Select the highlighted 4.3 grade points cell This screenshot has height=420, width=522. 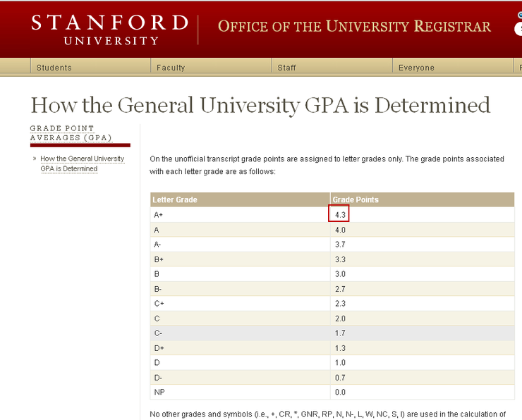339,214
